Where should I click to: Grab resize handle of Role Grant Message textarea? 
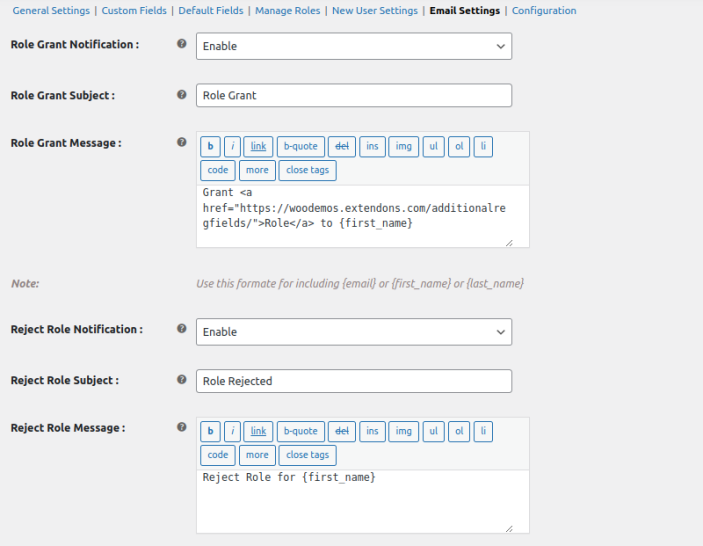508,242
